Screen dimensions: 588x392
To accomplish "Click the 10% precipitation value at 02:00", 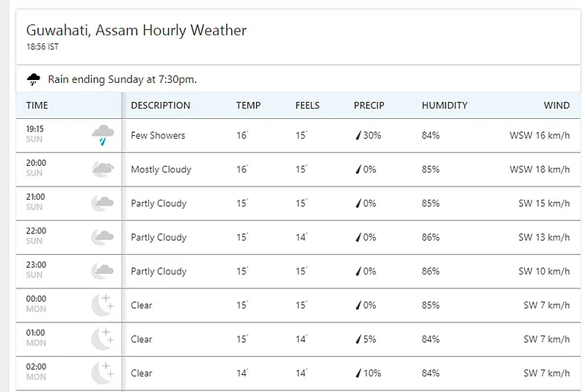I will tap(371, 373).
